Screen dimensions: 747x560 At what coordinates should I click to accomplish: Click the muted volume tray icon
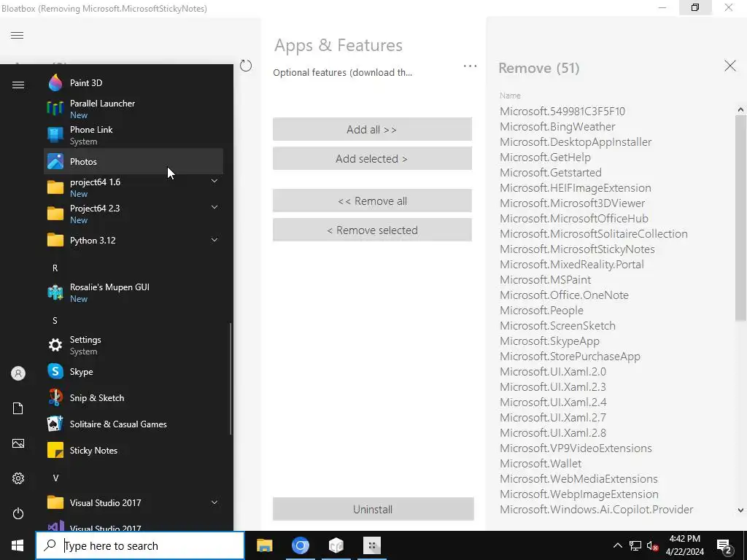pyautogui.click(x=652, y=545)
